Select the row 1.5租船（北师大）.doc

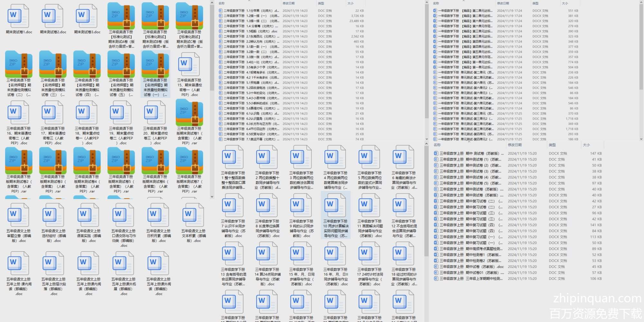(x=291, y=31)
